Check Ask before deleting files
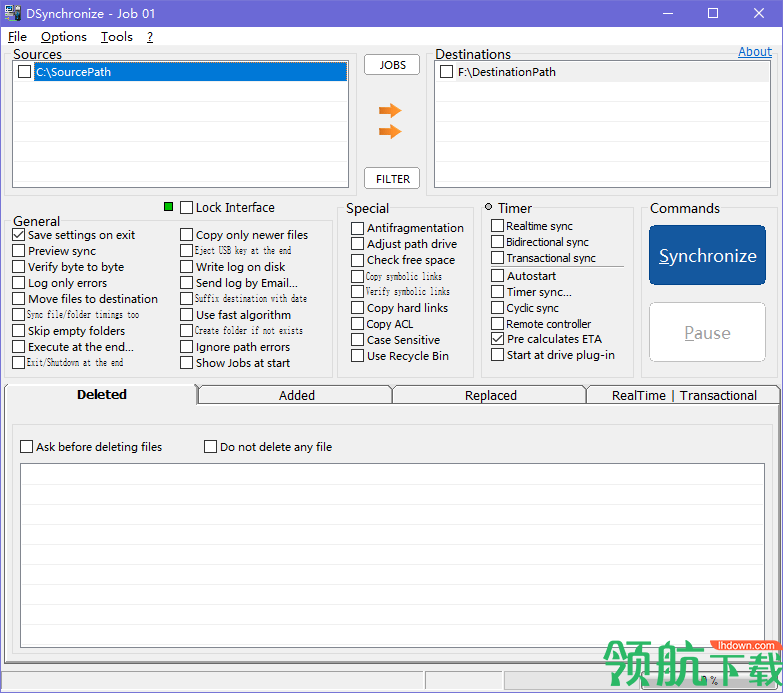This screenshot has height=693, width=783. tap(26, 446)
